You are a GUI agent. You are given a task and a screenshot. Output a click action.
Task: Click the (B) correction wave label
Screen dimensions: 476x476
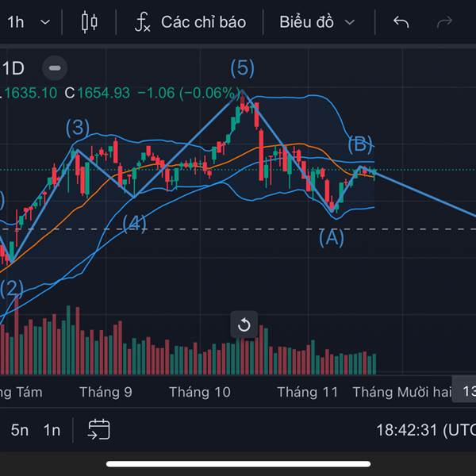(360, 144)
